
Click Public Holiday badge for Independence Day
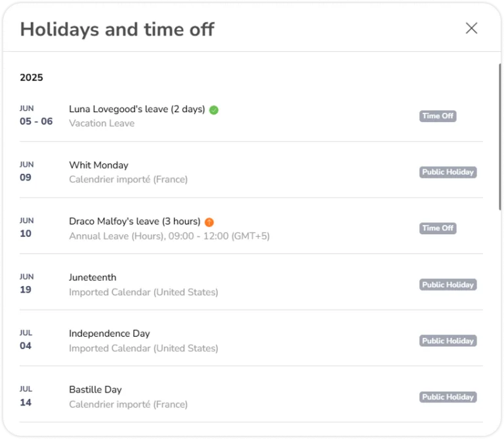click(x=448, y=341)
